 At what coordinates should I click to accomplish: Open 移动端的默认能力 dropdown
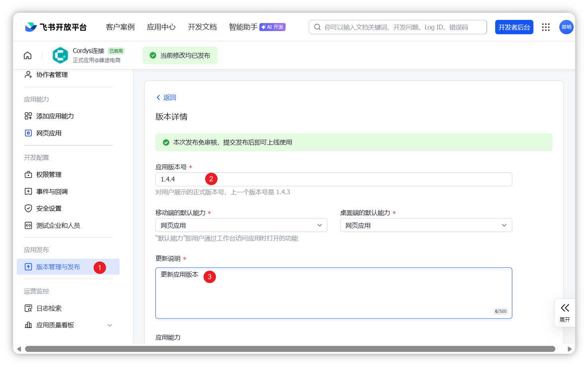[x=241, y=225]
